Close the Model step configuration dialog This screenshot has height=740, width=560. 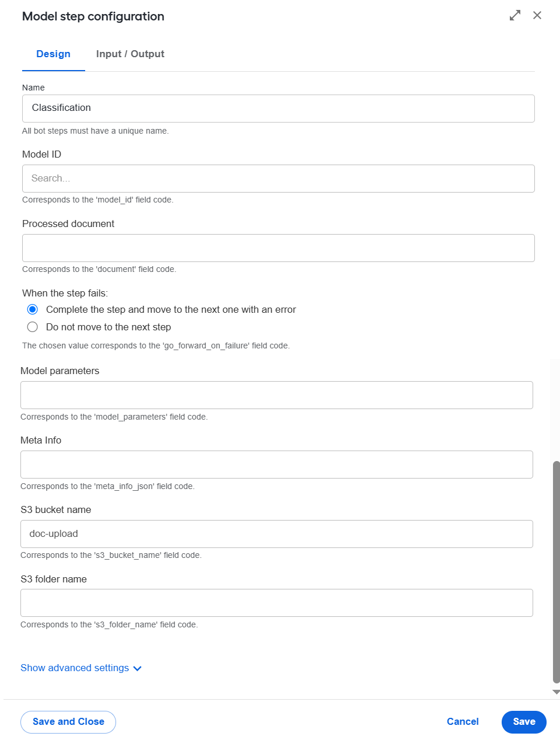[x=537, y=15]
